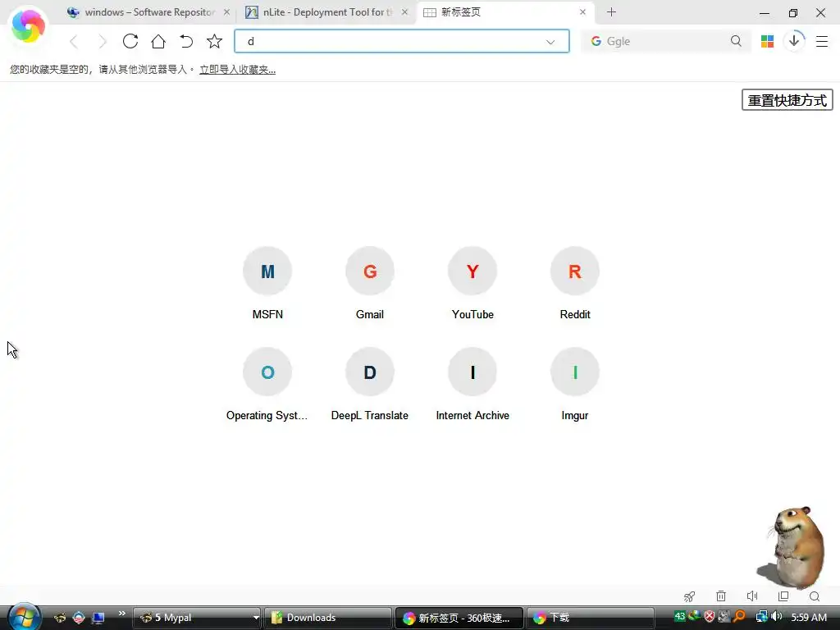Open a new tab with plus button

coord(611,11)
